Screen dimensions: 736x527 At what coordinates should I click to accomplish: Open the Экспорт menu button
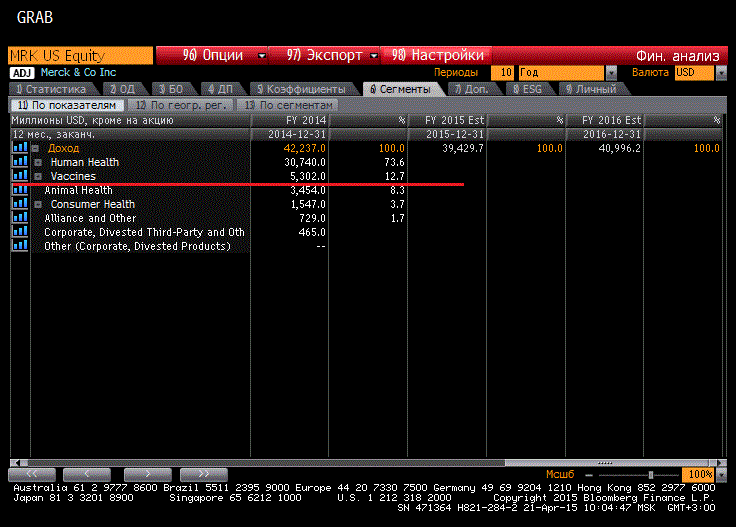331,55
